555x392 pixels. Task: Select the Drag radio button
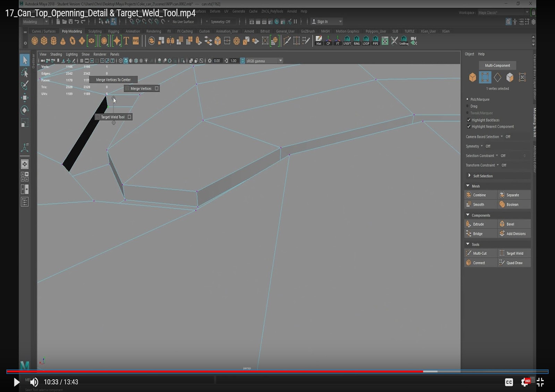pos(468,106)
